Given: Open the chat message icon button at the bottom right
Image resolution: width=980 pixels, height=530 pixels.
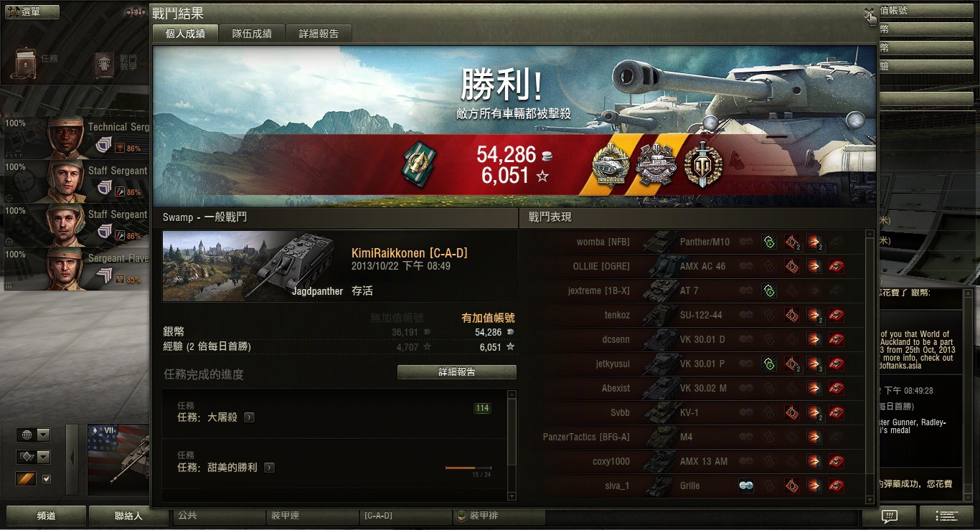Looking at the screenshot, I should [889, 516].
